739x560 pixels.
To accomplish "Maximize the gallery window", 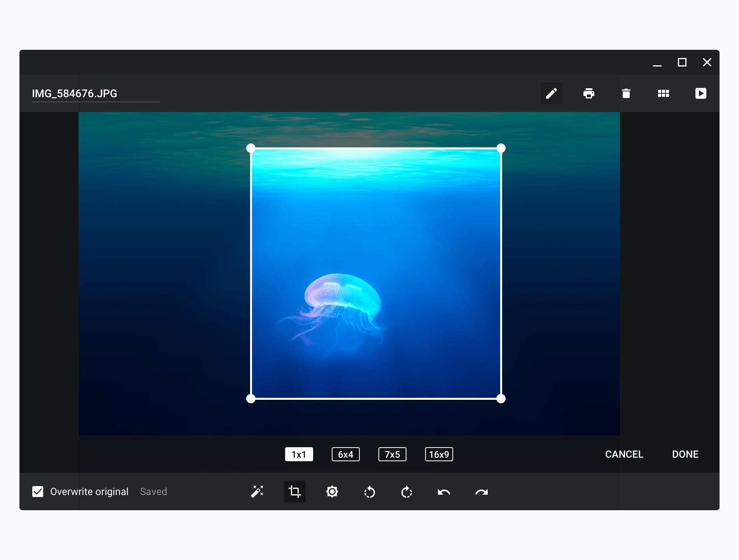I will pyautogui.click(x=682, y=62).
